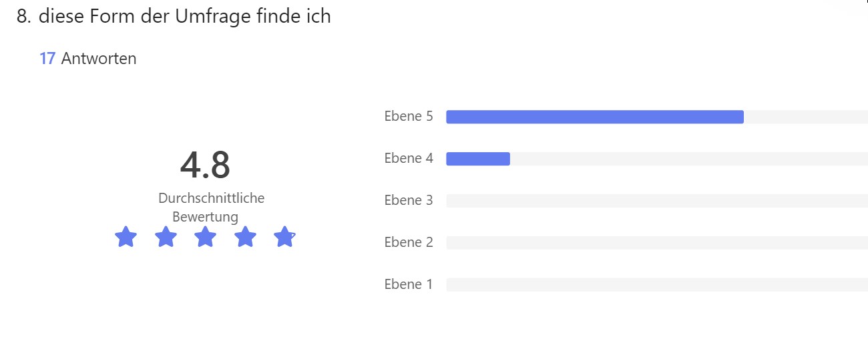The width and height of the screenshot is (868, 363).
Task: Select the question title 'diese Form der Umfrage'
Action: pos(146,16)
